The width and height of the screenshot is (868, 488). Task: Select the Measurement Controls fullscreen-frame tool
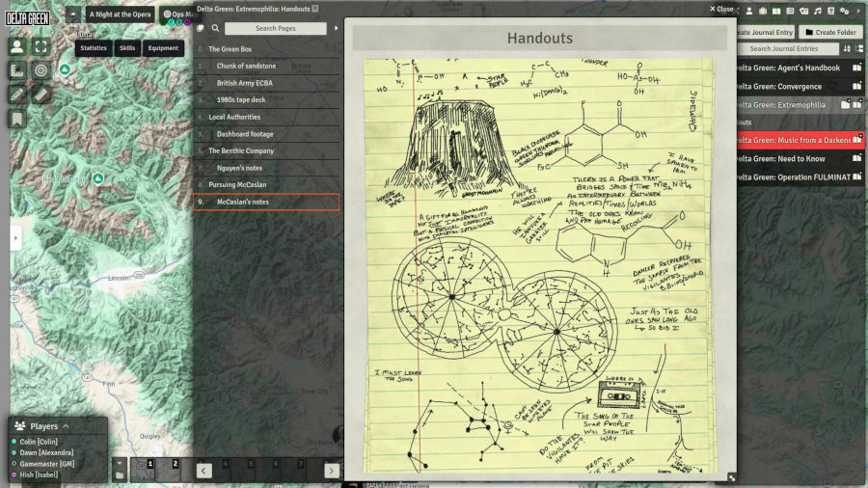click(x=41, y=46)
